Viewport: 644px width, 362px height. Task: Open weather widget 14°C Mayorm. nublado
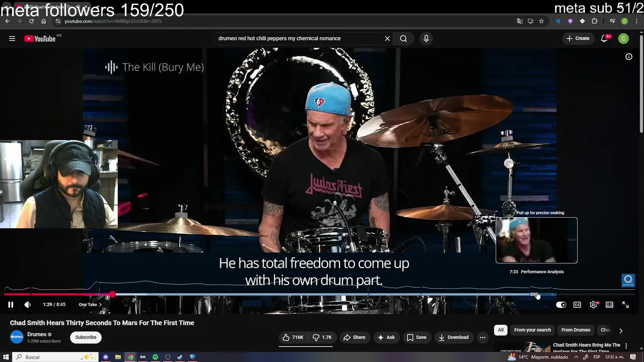[537, 357]
